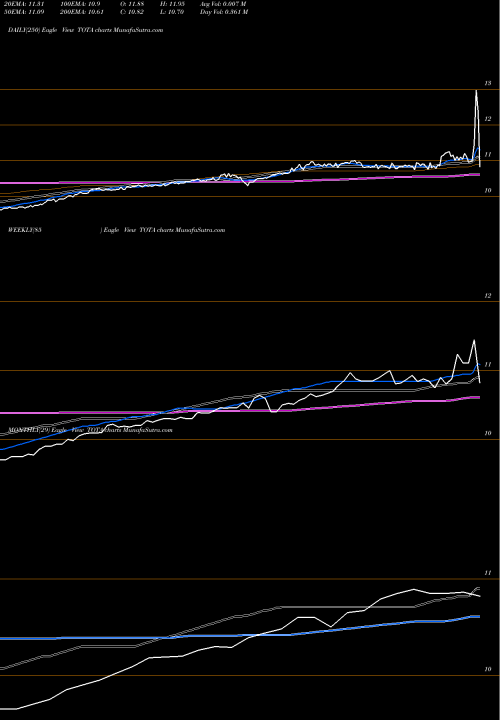This screenshot has height=720, width=500.
Task: Click the Day Vol readout
Action: click(x=224, y=12)
